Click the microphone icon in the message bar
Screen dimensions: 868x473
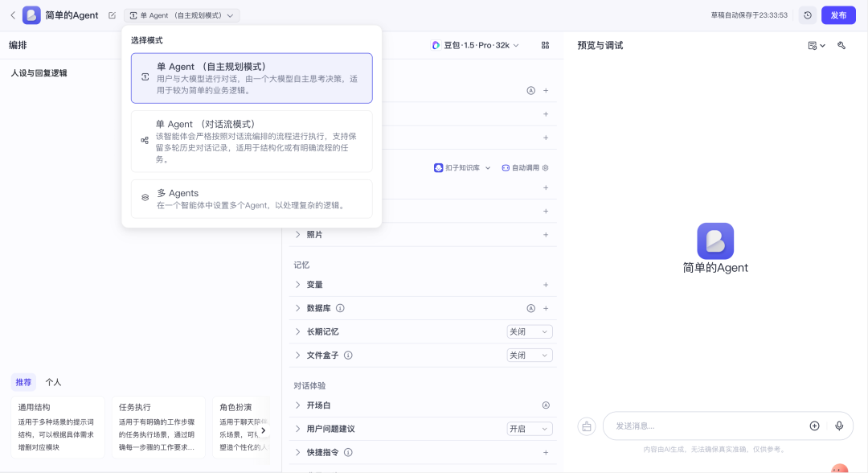tap(838, 426)
